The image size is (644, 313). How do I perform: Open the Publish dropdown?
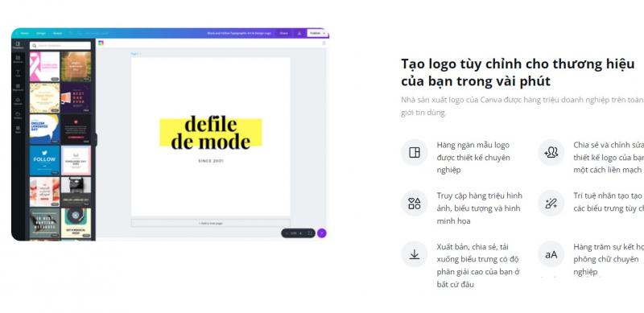coord(317,33)
